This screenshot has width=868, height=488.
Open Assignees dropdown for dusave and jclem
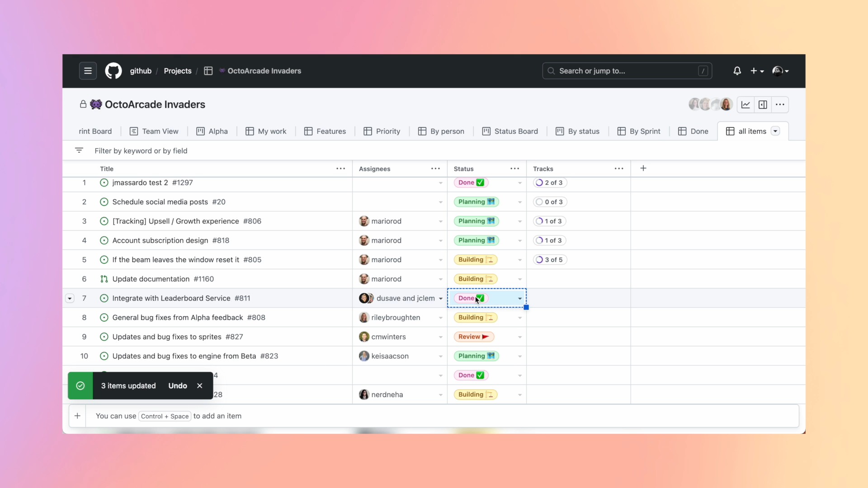tap(440, 299)
